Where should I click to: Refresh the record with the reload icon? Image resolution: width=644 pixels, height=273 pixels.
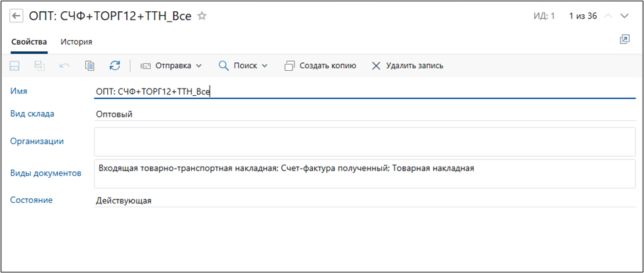pos(115,66)
